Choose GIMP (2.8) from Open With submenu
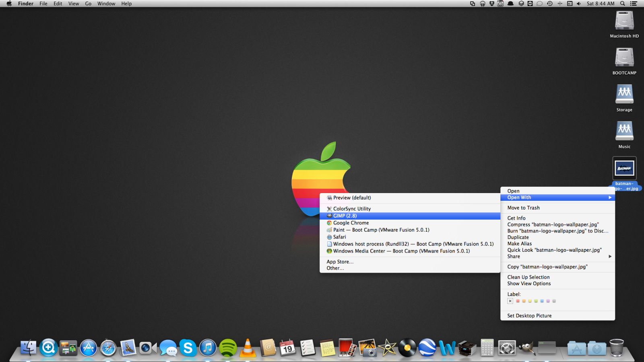644x362 pixels. pos(410,216)
